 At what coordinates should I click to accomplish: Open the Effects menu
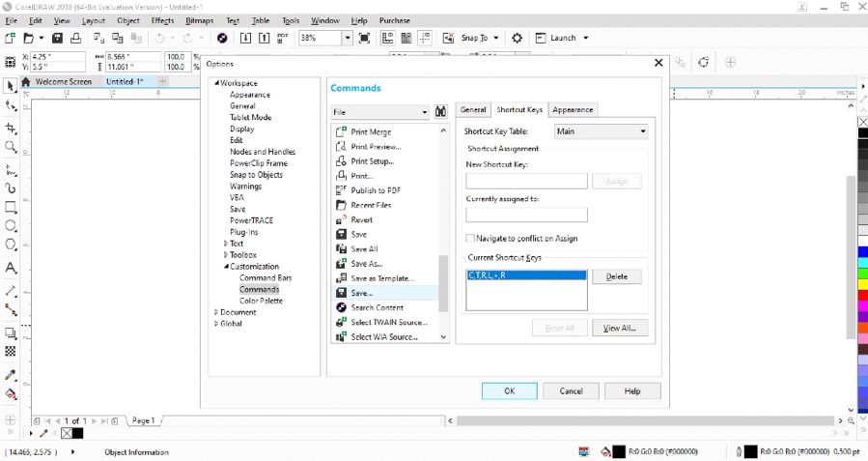click(162, 20)
